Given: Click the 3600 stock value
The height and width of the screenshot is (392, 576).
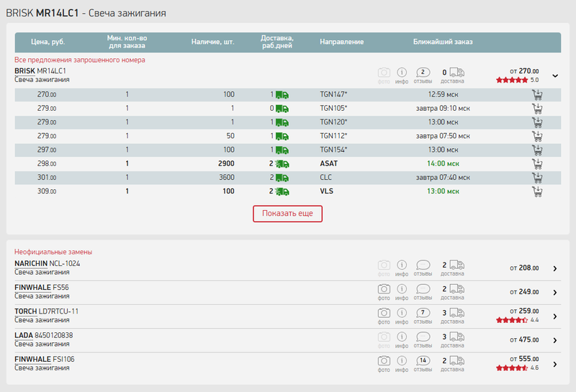Looking at the screenshot, I should tap(227, 177).
